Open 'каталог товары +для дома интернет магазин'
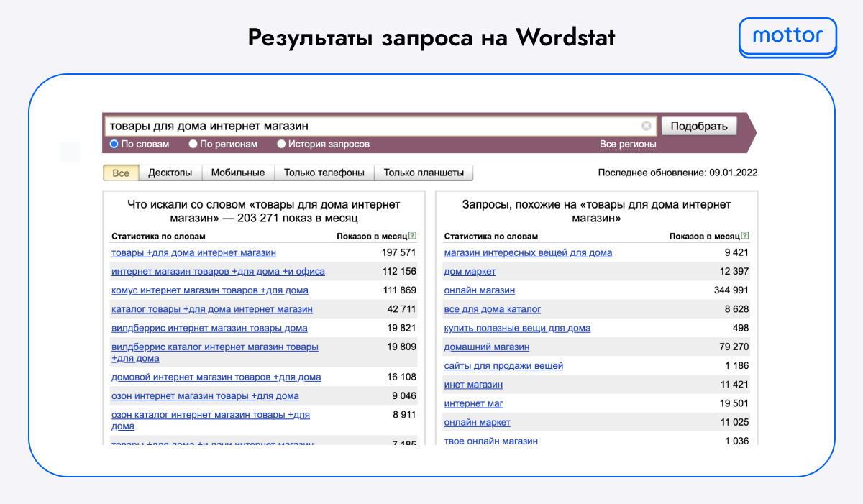 pos(212,309)
